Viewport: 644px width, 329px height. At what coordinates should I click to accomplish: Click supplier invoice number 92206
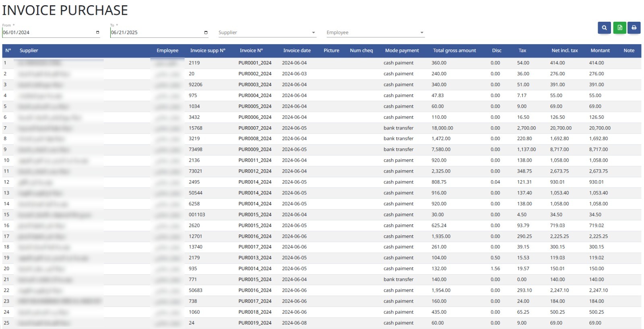196,85
